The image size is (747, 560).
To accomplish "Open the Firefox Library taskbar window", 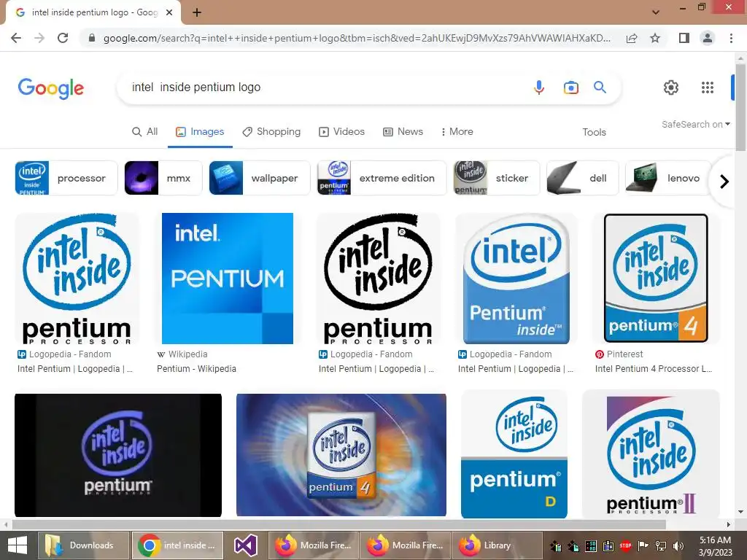I will pyautogui.click(x=498, y=545).
